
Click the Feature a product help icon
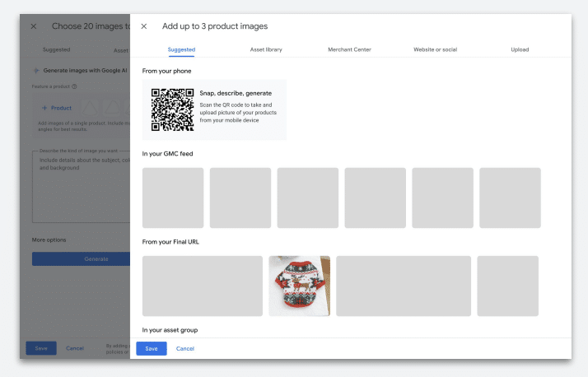point(74,86)
